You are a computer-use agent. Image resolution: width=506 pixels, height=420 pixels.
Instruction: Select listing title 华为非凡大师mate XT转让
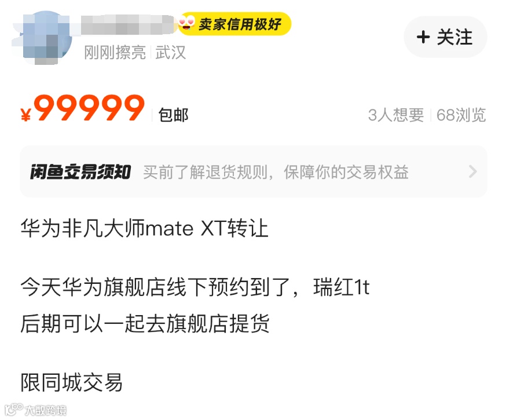pyautogui.click(x=144, y=228)
